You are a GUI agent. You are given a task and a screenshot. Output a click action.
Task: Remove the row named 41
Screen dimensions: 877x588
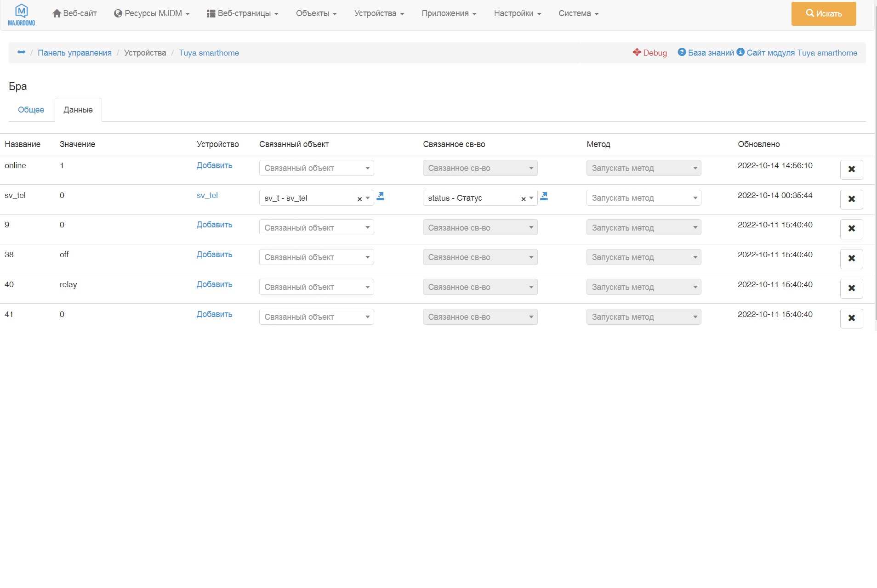pyautogui.click(x=851, y=318)
